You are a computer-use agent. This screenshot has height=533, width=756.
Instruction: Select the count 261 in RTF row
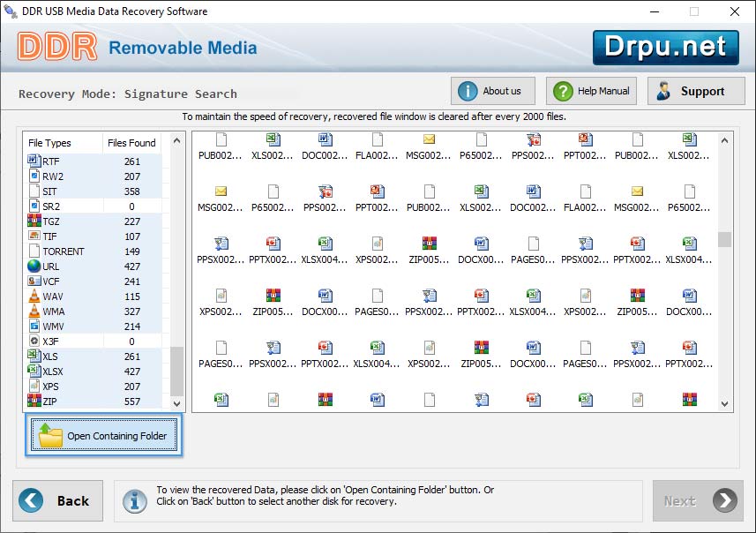coord(132,161)
